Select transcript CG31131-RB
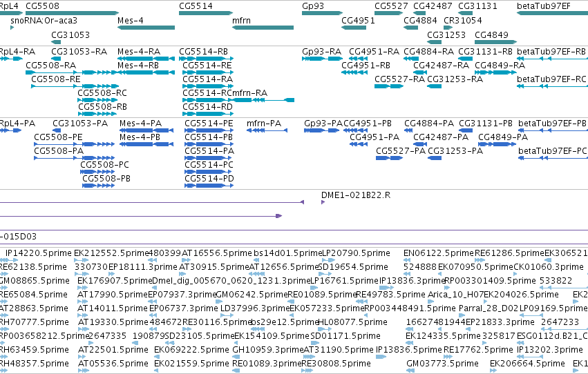 coord(485,51)
